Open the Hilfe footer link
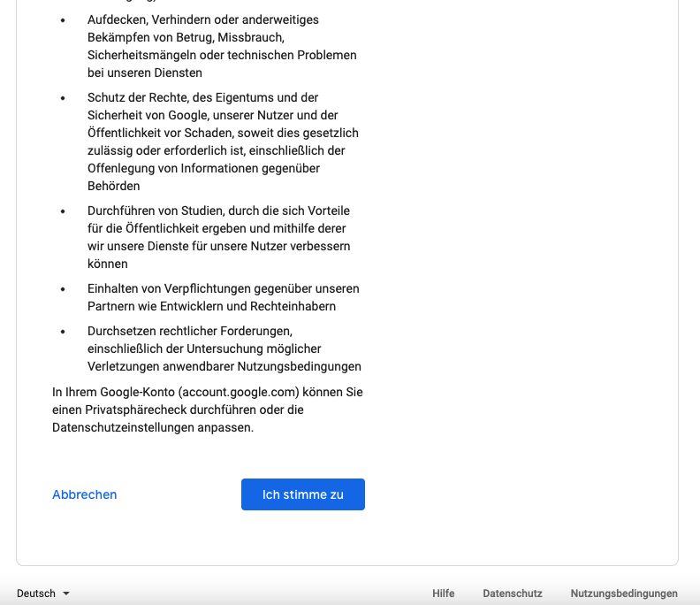The height and width of the screenshot is (605, 700). coord(443,594)
